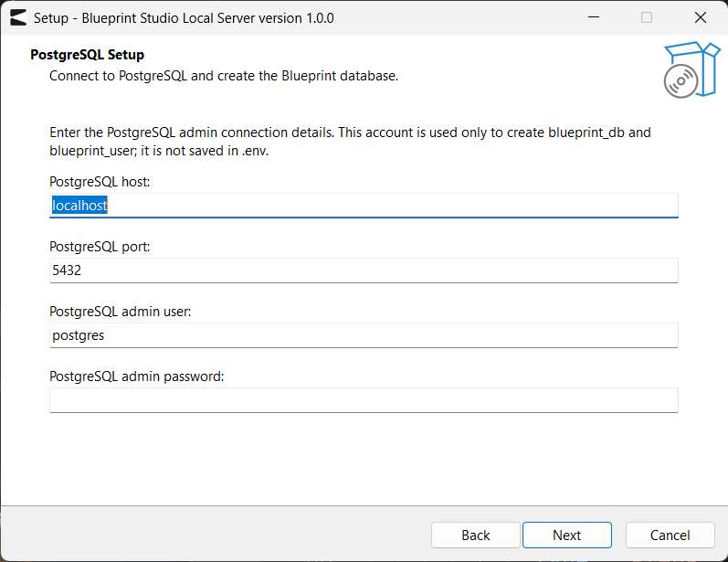
Task: Minimize the Setup window
Action: tap(594, 17)
